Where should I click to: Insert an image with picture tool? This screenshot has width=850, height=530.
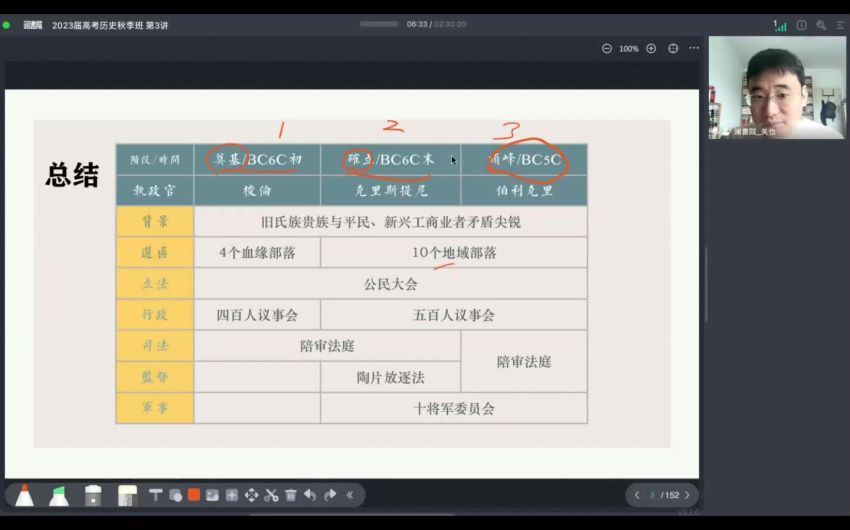212,495
